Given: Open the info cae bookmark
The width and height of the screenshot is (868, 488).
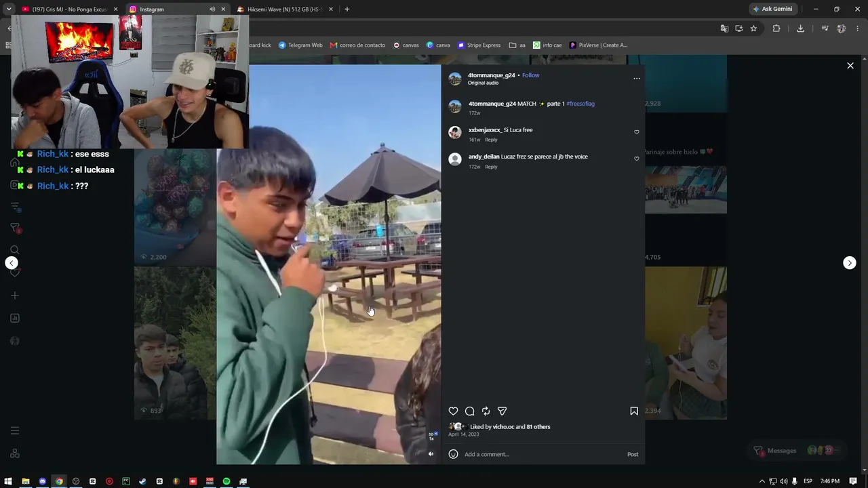Looking at the screenshot, I should click(x=547, y=45).
